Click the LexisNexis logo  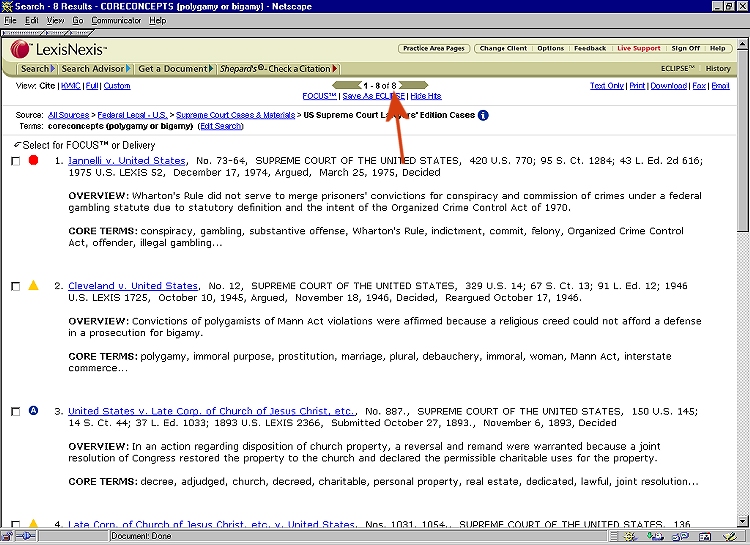(58, 49)
